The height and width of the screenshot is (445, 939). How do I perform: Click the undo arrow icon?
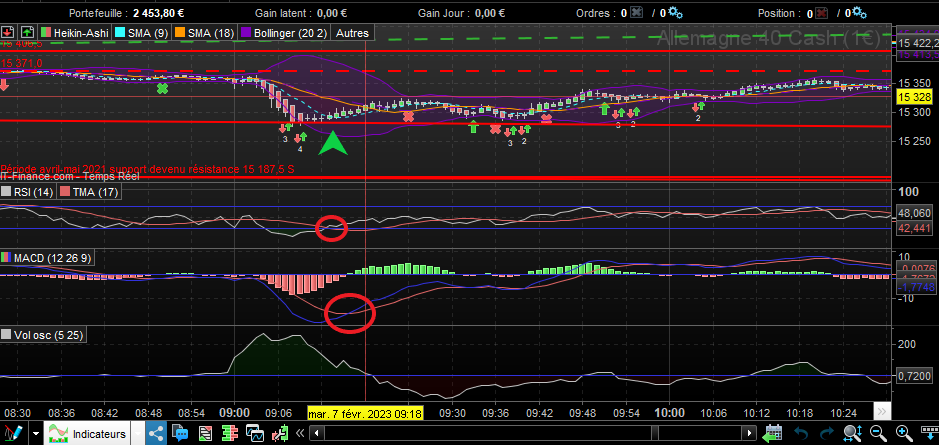click(801, 433)
